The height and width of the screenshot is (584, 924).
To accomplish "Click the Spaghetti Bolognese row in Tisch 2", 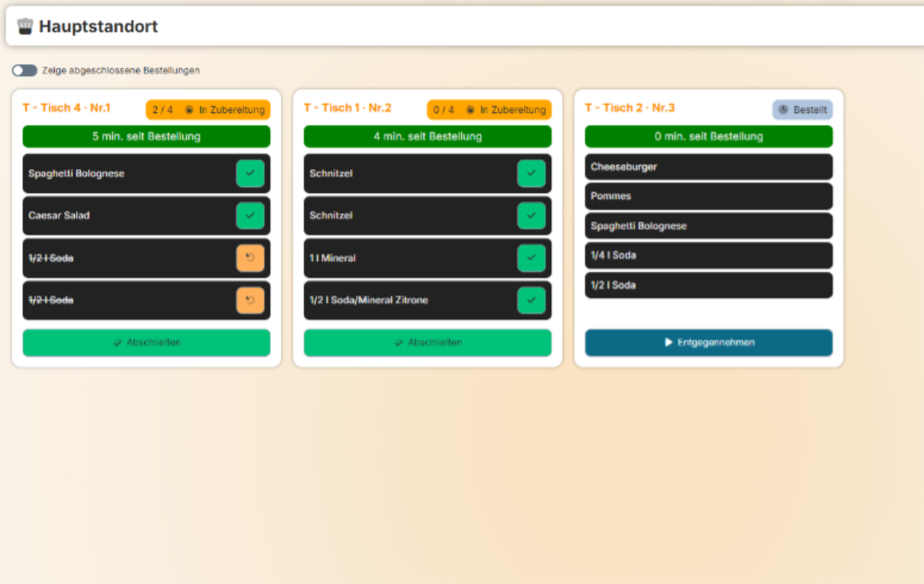I will click(x=709, y=226).
